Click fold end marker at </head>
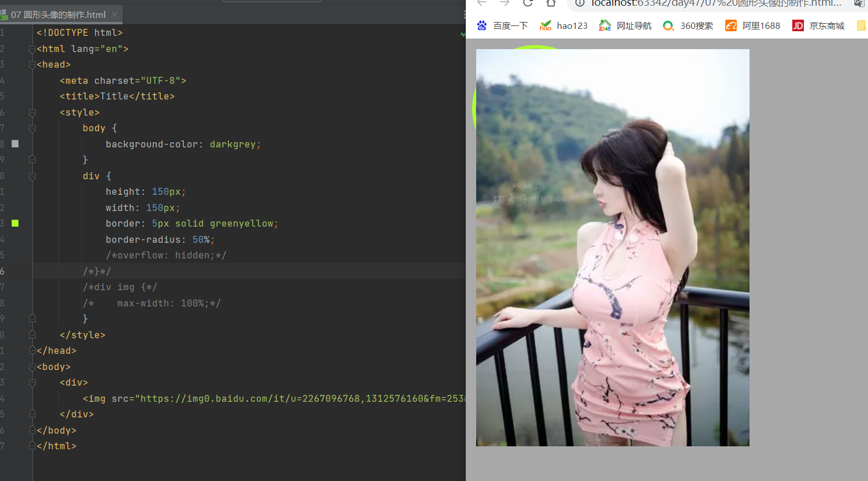Image resolution: width=868 pixels, height=481 pixels. click(x=32, y=350)
